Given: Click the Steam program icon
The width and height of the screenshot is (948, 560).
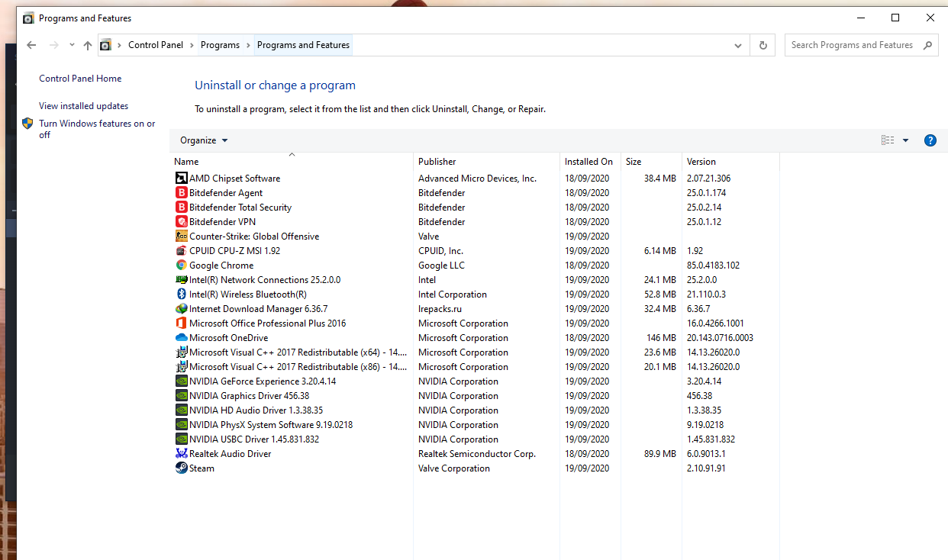Looking at the screenshot, I should [182, 468].
